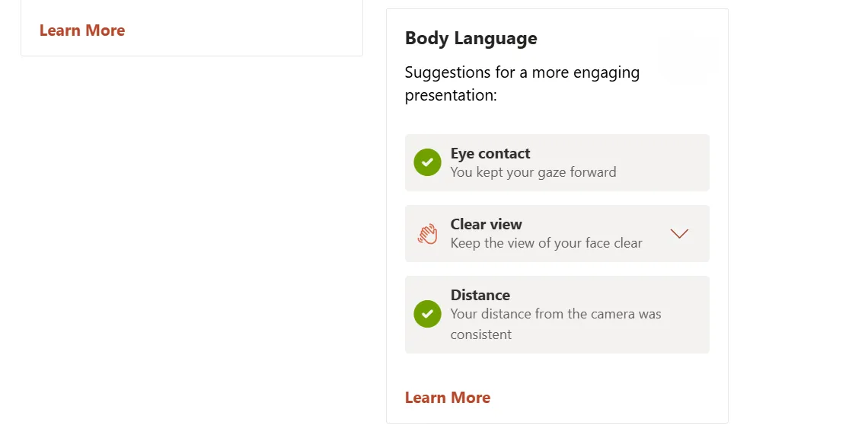Click the green checkmark beside Distance
868x432 pixels.
(x=427, y=314)
